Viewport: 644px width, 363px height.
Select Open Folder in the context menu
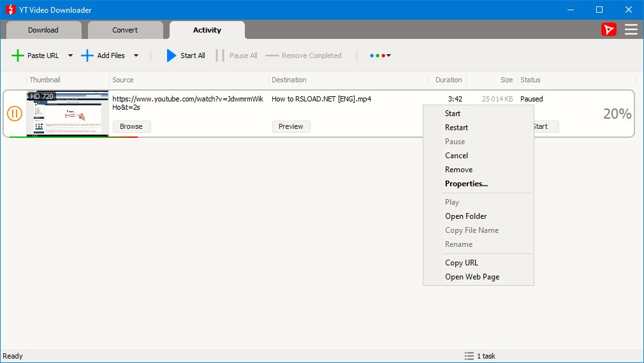pyautogui.click(x=465, y=216)
